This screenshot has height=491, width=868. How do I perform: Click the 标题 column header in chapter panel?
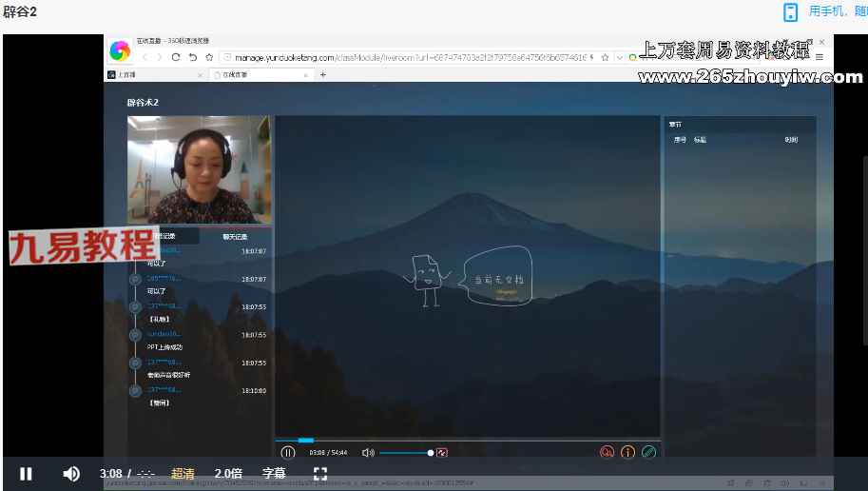[701, 140]
